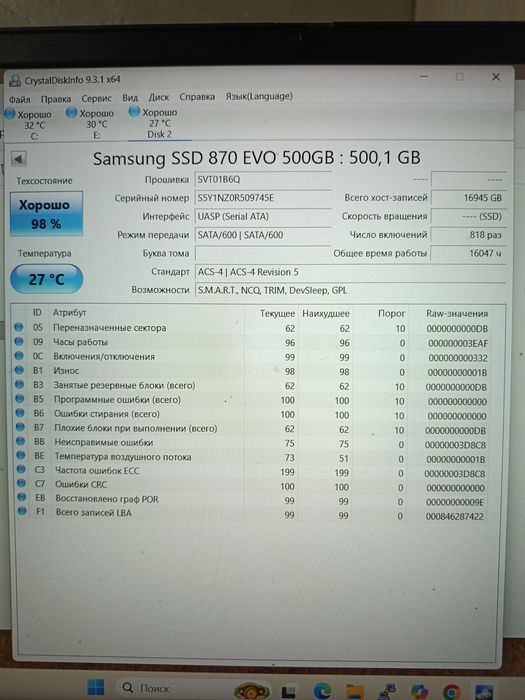Click the Хорошо 98 % health status button

[x=46, y=214]
